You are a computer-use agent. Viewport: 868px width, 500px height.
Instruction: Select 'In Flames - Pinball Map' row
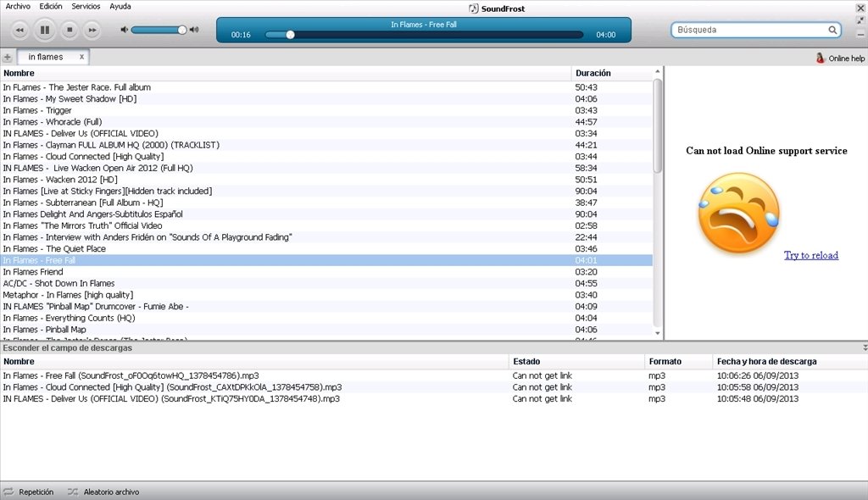[326, 330]
